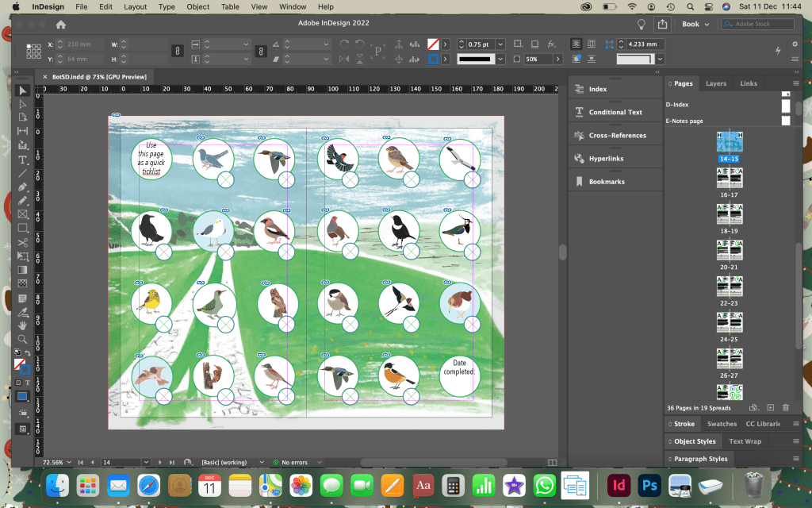Open the stroke weight dropdown
This screenshot has width=812, height=508.
[x=501, y=44]
